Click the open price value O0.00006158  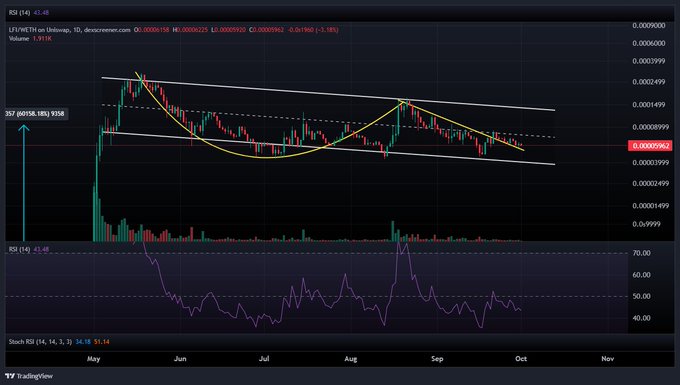pyautogui.click(x=151, y=30)
